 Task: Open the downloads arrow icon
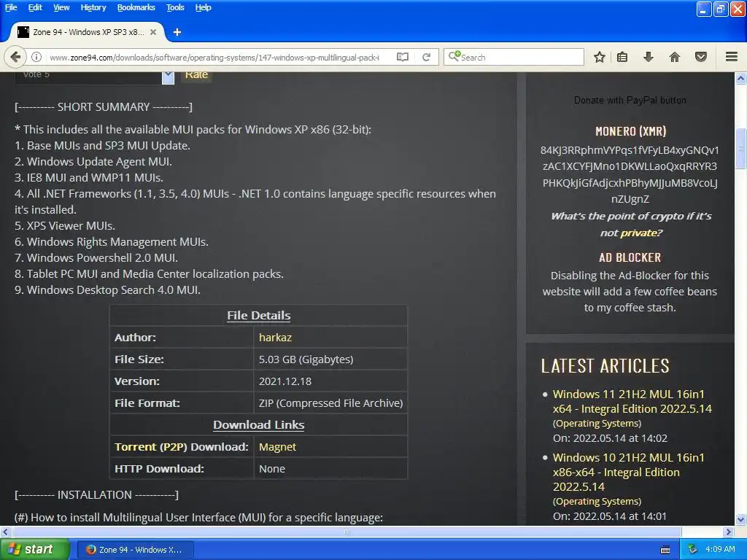[x=648, y=57]
